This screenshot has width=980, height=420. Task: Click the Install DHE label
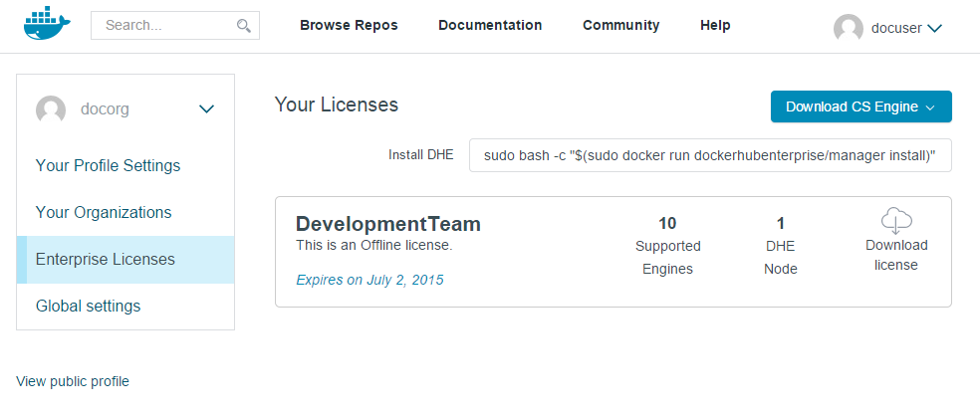click(x=420, y=155)
